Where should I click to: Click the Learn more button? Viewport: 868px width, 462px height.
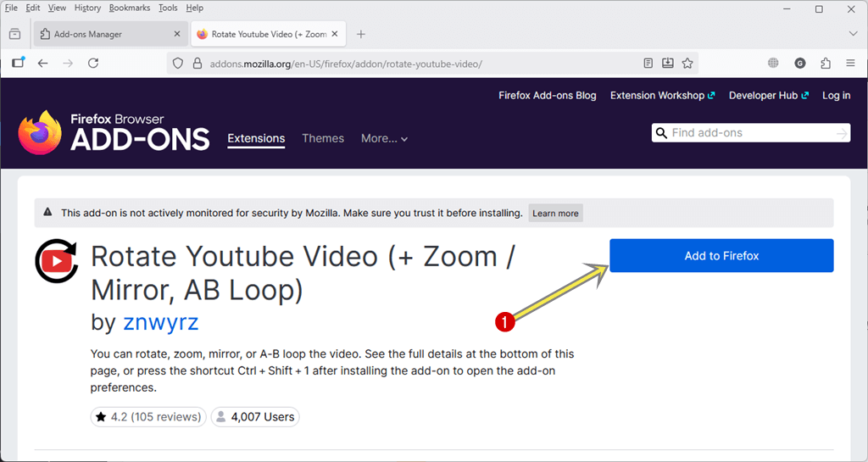[555, 213]
